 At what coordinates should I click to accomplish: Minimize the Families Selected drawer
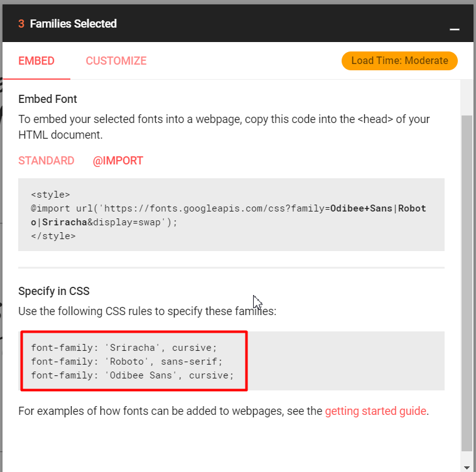(455, 28)
